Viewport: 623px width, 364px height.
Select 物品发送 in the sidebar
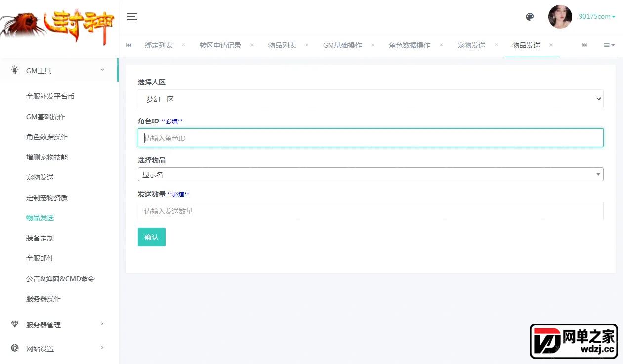40,218
